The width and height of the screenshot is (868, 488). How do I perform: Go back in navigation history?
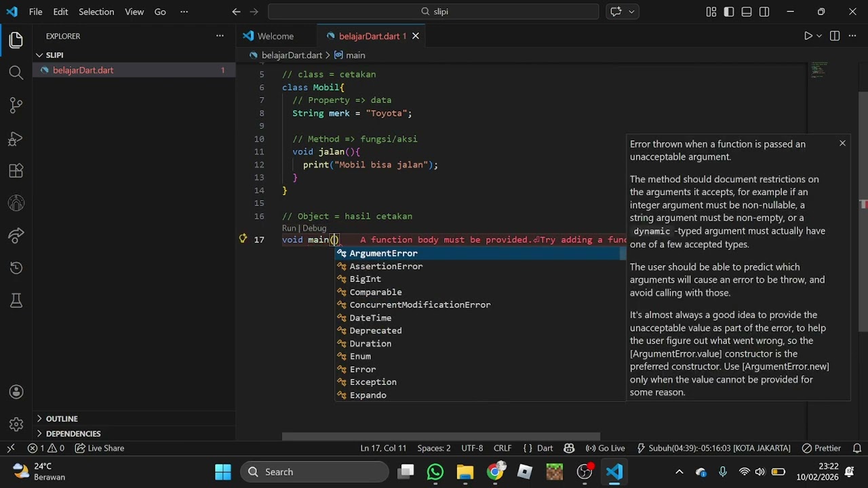[236, 12]
